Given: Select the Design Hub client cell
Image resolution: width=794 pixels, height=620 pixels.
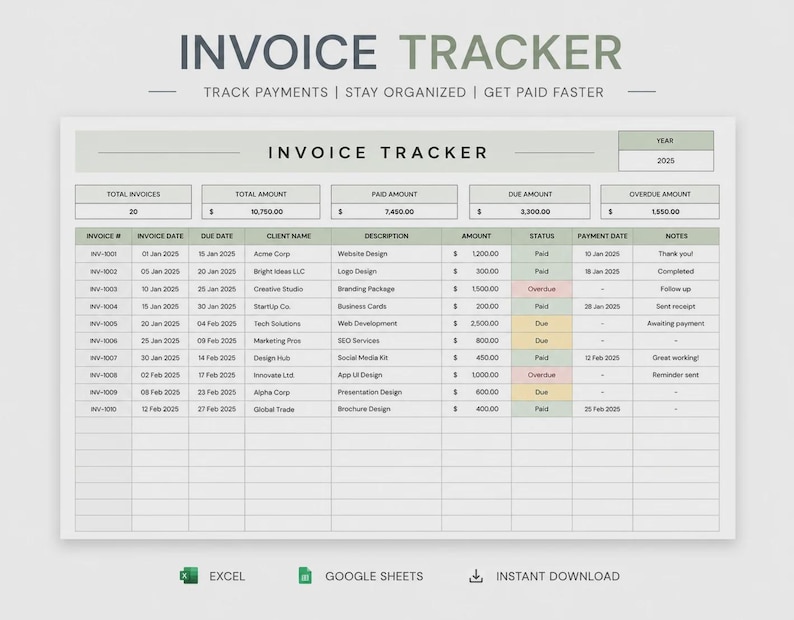Looking at the screenshot, I should point(288,358).
